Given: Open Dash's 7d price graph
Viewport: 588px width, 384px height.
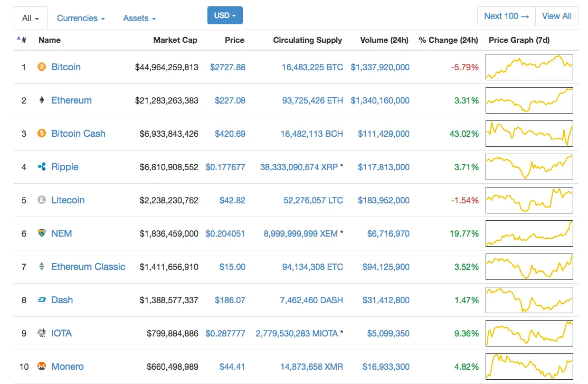Looking at the screenshot, I should tap(529, 300).
